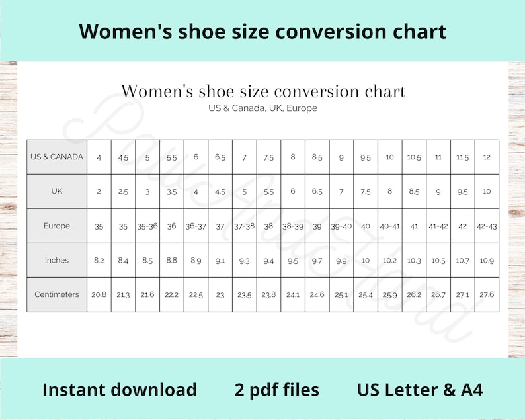This screenshot has width=525, height=420.
Task: Select the 10.9 inches cell
Action: click(487, 260)
